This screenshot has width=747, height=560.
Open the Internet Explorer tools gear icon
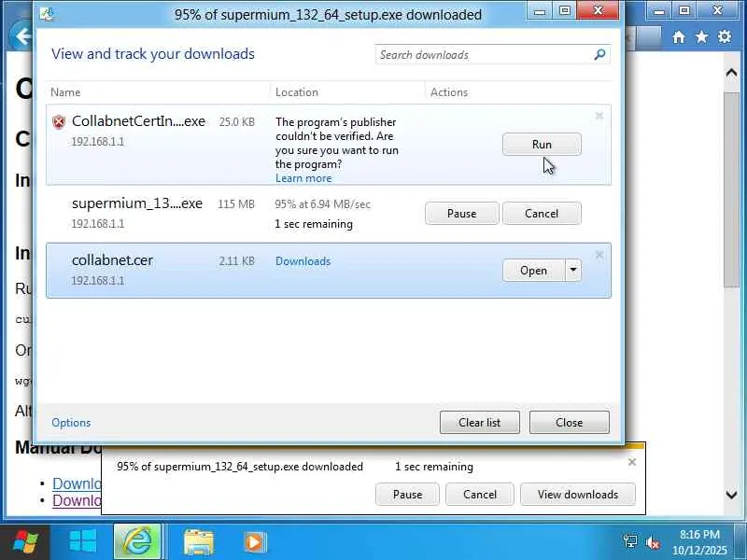pyautogui.click(x=725, y=37)
